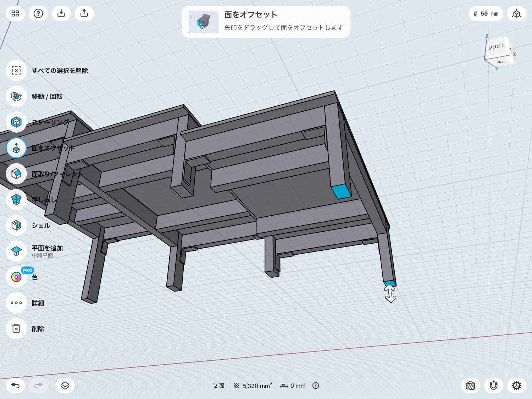Click the orientation cube front face
Viewport: 532px width, 399px height.
497,47
